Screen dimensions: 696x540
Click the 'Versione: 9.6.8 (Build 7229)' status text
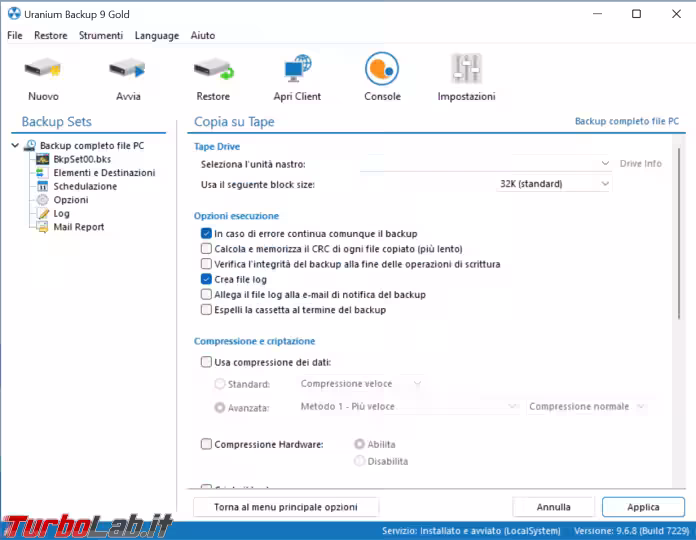[632, 531]
